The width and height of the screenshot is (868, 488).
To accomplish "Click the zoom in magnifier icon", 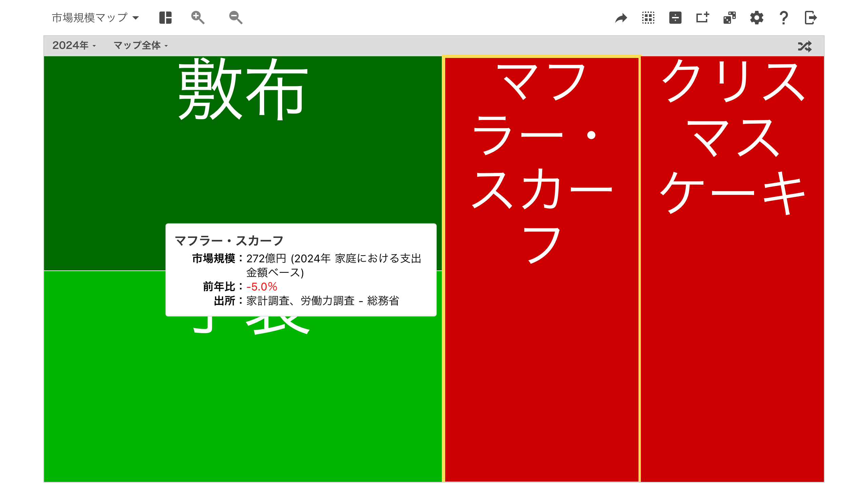I will [198, 18].
